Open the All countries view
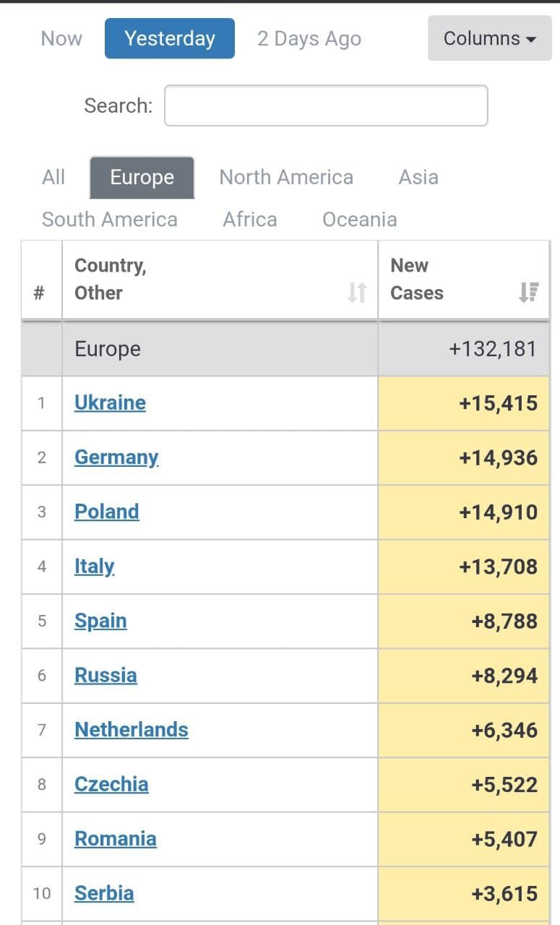The height and width of the screenshot is (925, 560). click(x=53, y=177)
